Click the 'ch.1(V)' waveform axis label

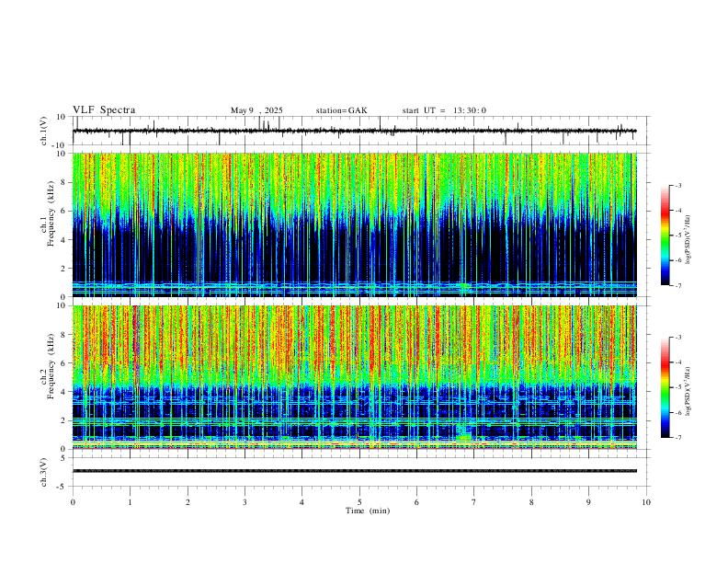pyautogui.click(x=44, y=131)
